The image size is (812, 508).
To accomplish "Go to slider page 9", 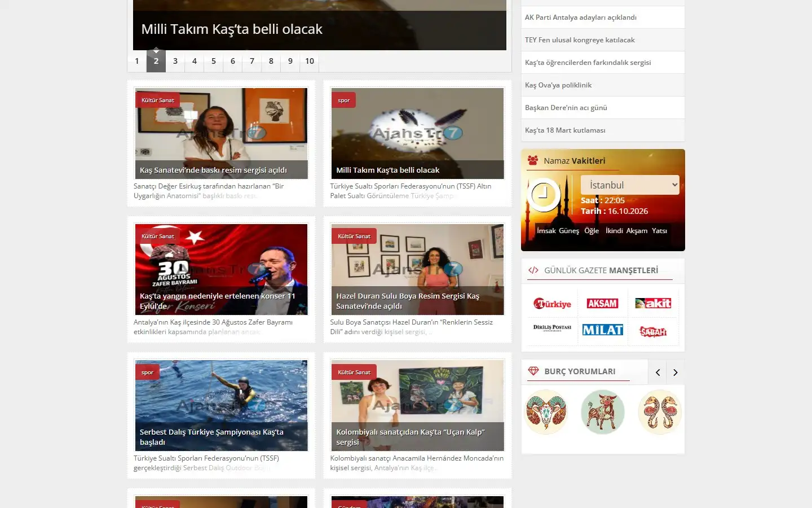I will (x=290, y=61).
